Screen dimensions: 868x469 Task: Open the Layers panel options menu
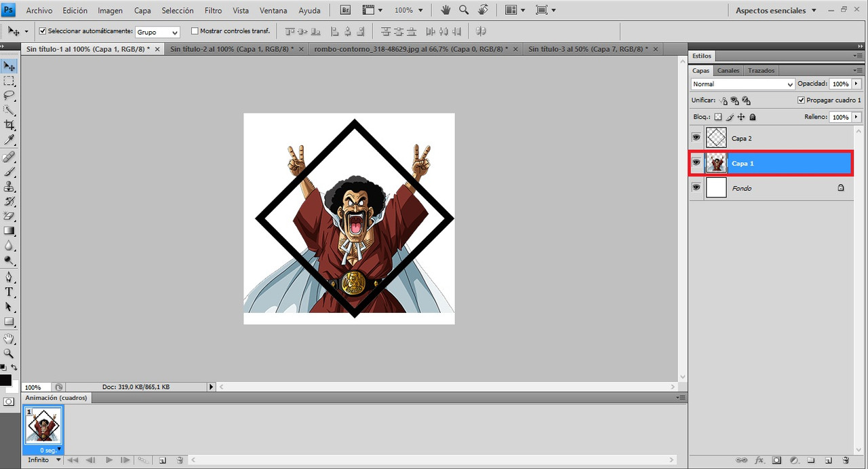pyautogui.click(x=858, y=71)
